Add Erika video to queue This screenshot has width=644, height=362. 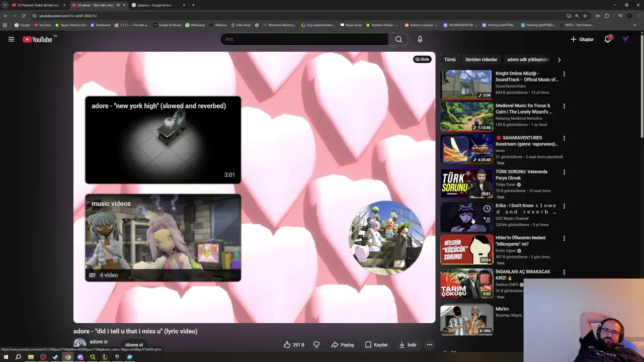click(487, 220)
